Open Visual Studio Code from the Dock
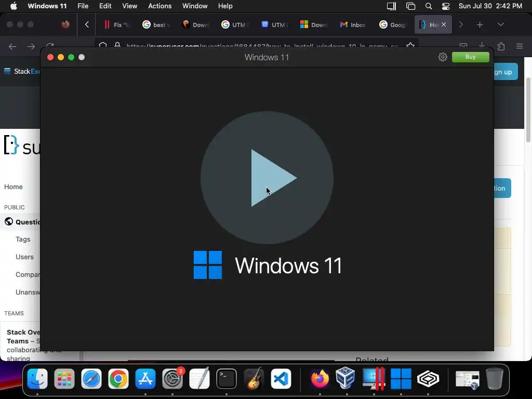The image size is (532, 399). (281, 379)
